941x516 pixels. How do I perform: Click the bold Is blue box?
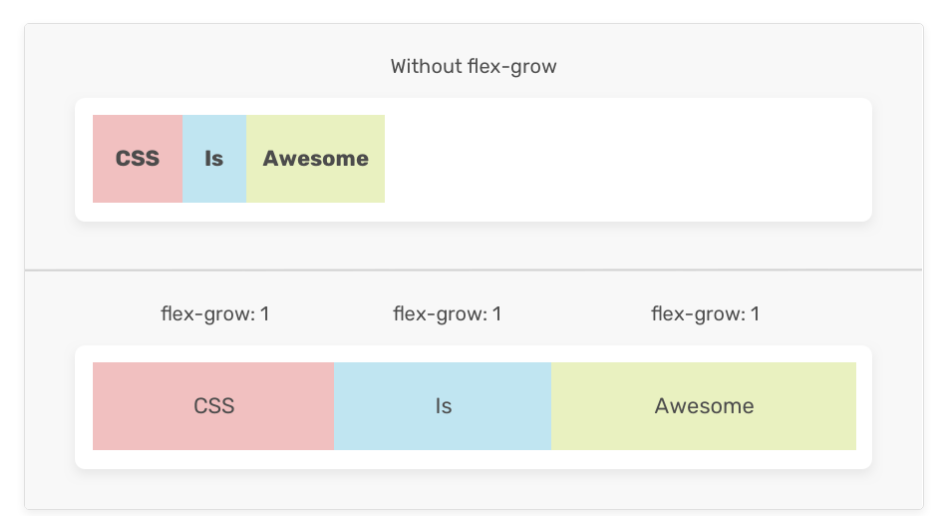[x=214, y=159]
